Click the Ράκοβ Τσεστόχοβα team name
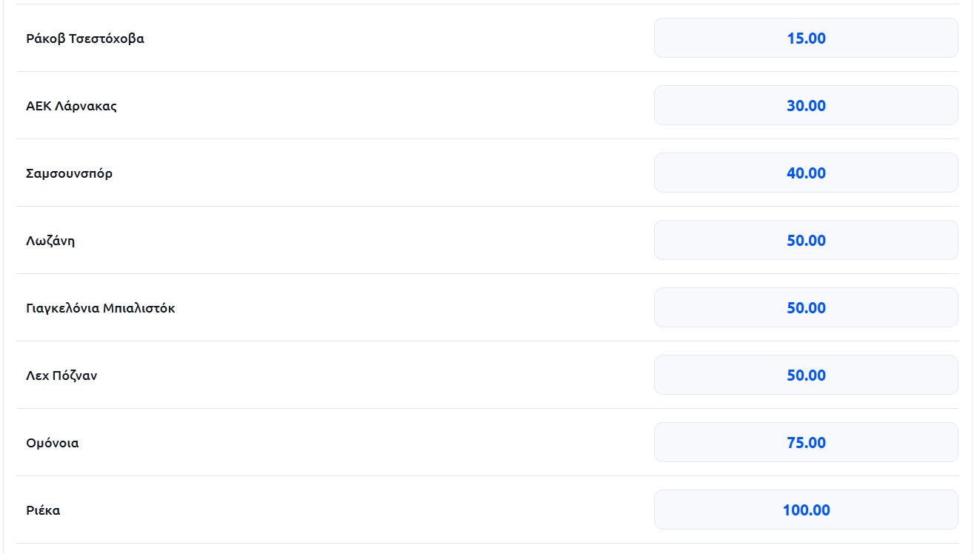This screenshot has height=554, width=980. coord(85,39)
